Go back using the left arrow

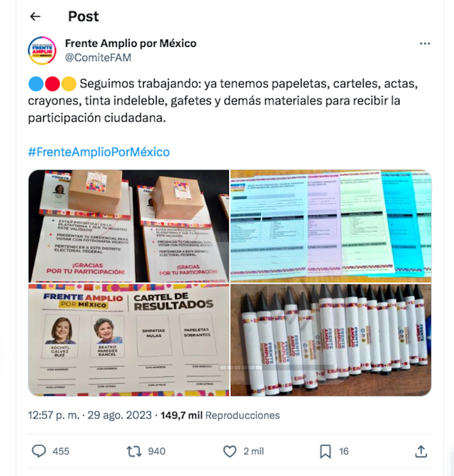click(35, 16)
